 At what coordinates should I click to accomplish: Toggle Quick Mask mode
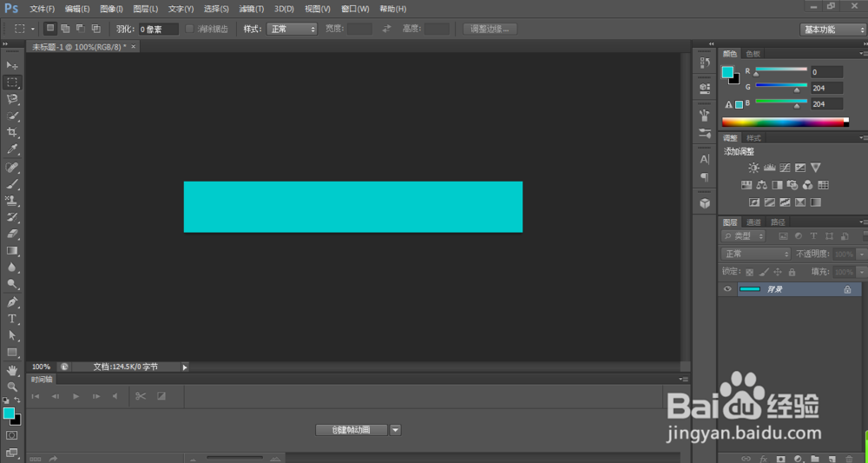pyautogui.click(x=12, y=435)
